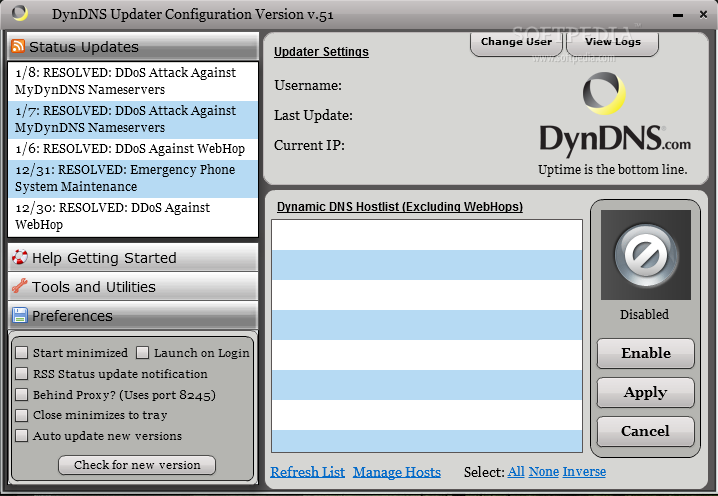
Task: Click the Last Update label
Action: (313, 115)
